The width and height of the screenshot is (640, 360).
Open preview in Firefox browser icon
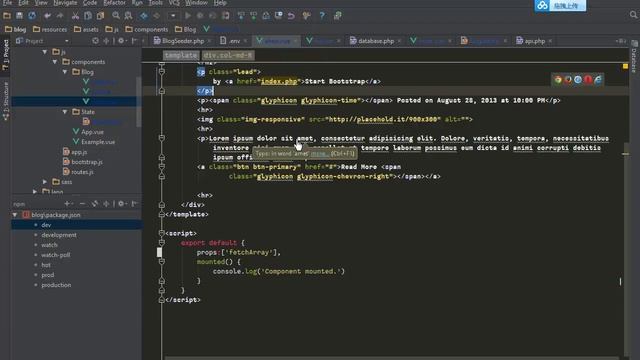(x=568, y=80)
